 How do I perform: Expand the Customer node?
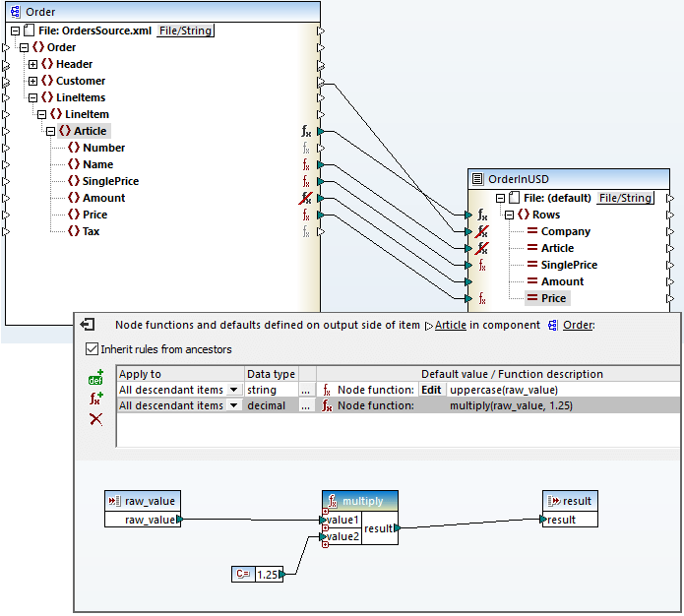(32, 81)
